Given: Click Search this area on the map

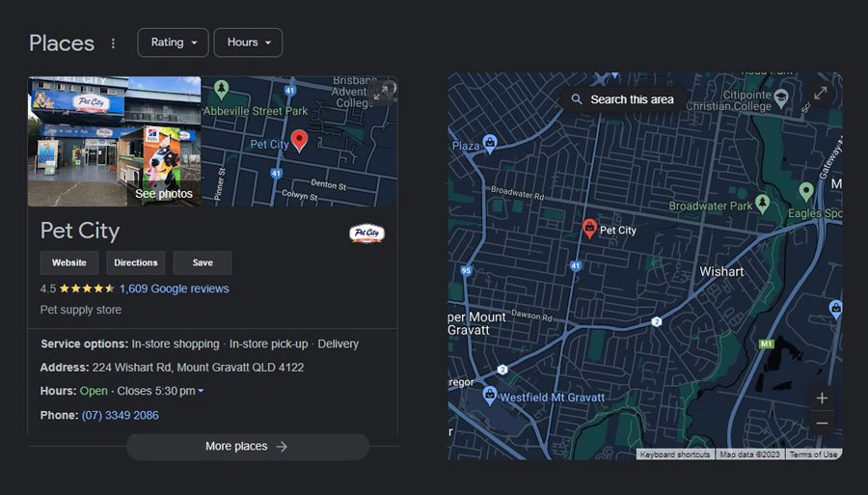Looking at the screenshot, I should 623,99.
